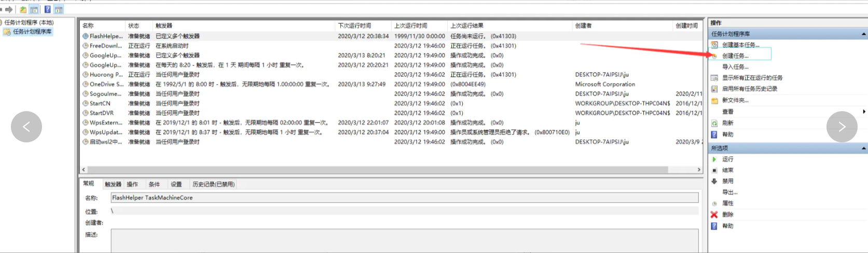
Task: Click the 启用所有任务历史记录 icon
Action: click(714, 89)
